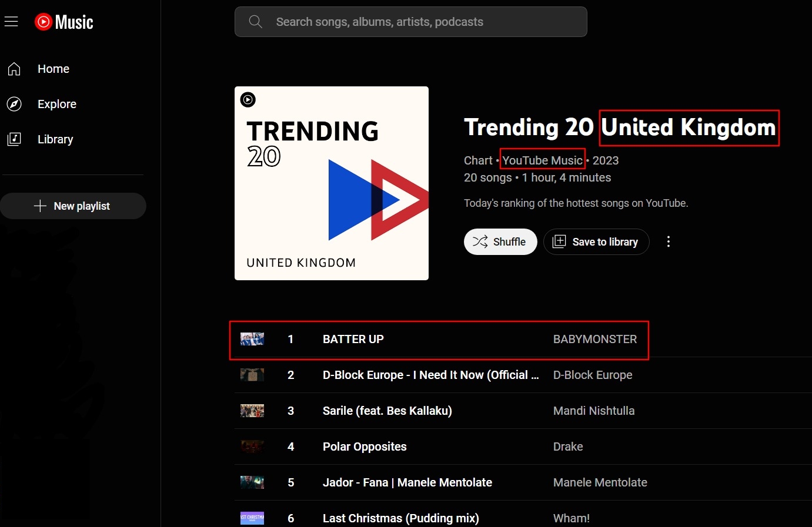Viewport: 812px width, 527px height.
Task: Click the search magnifier icon
Action: 255,22
